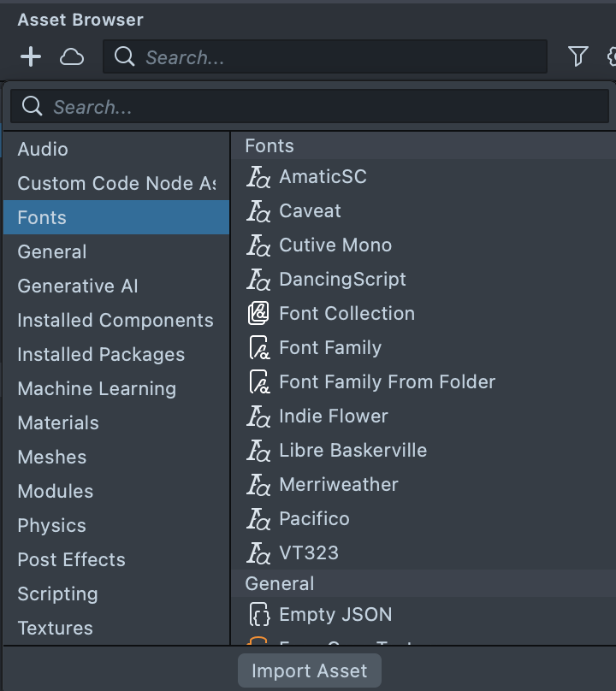616x691 pixels.
Task: Pick the Post Effects category
Action: pos(71,559)
